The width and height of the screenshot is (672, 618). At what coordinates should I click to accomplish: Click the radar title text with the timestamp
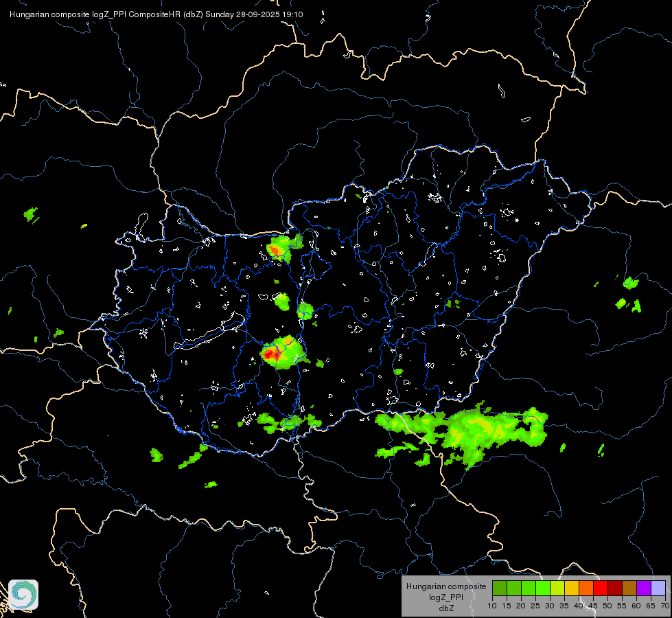(x=156, y=14)
